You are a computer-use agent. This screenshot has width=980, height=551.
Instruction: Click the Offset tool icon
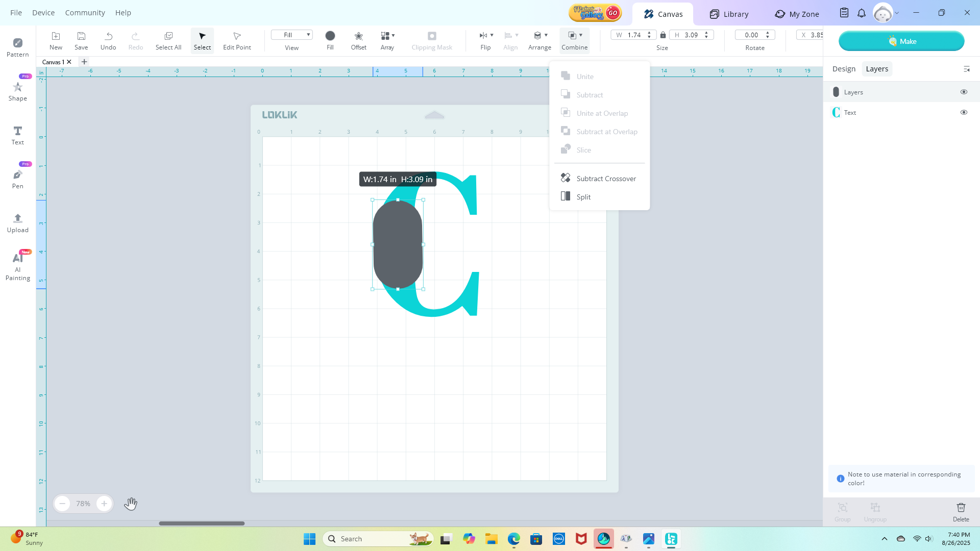358,36
